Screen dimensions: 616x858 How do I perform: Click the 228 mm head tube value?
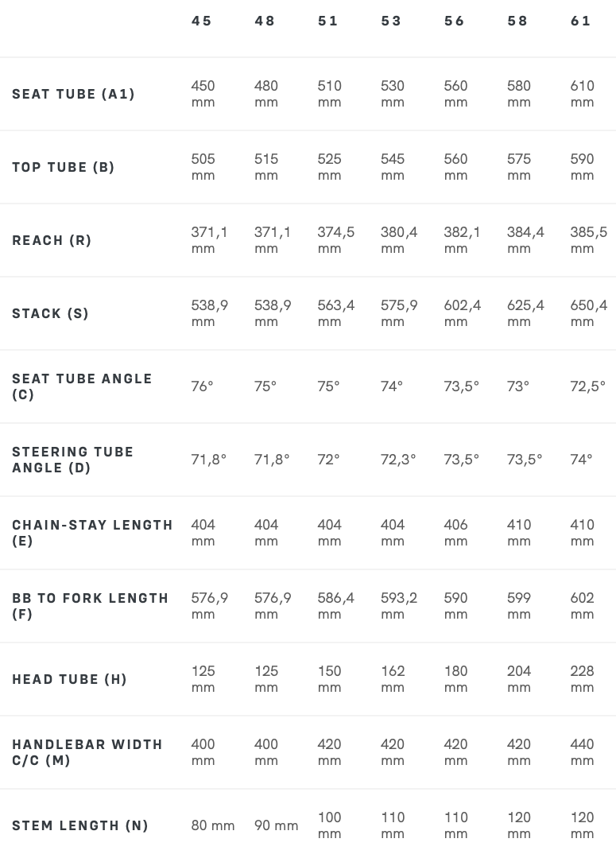pyautogui.click(x=583, y=679)
